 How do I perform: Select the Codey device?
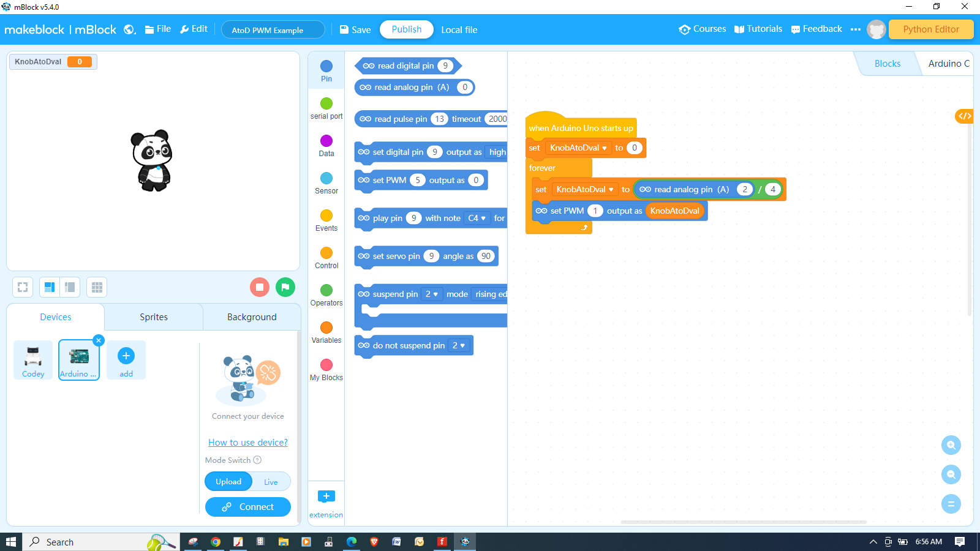[33, 360]
